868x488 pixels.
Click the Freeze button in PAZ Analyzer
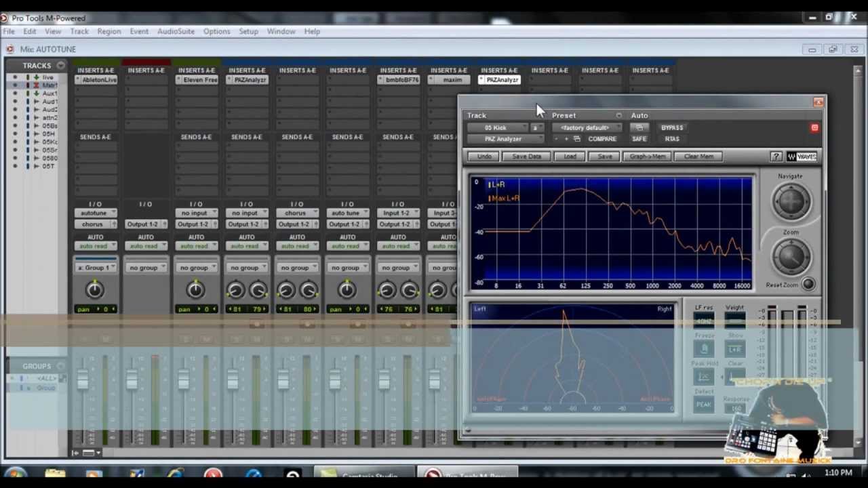pos(704,350)
